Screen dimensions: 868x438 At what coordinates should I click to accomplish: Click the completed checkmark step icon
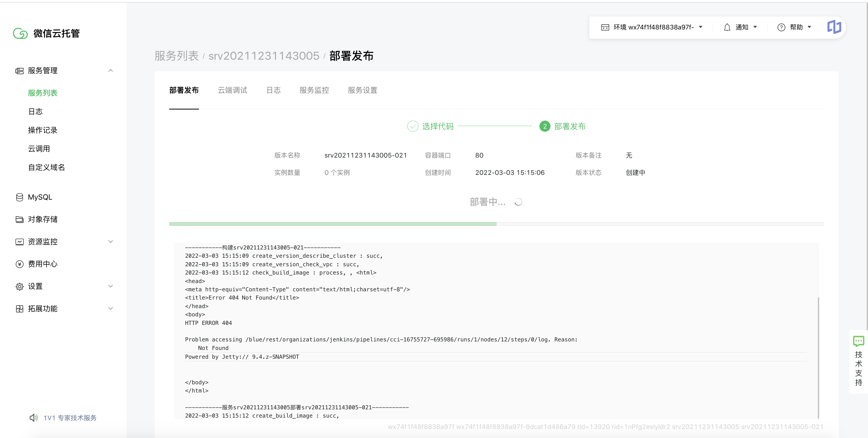[413, 126]
